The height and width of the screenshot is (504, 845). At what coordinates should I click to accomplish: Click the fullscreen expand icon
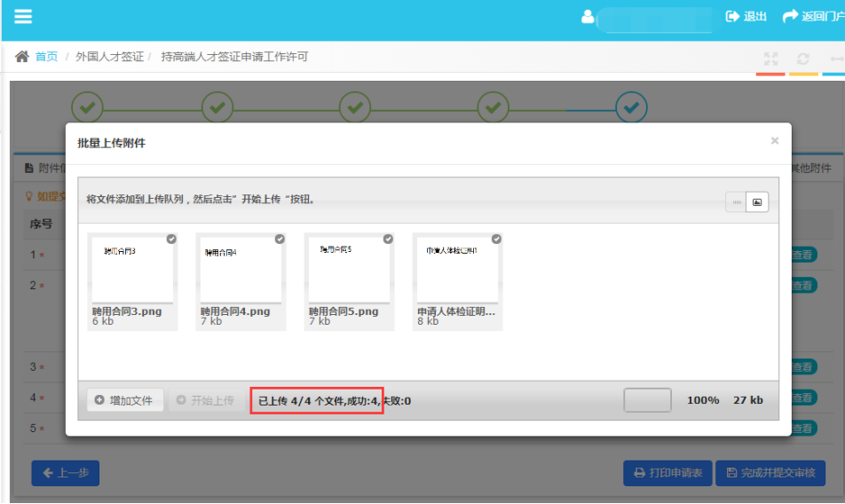click(x=770, y=59)
